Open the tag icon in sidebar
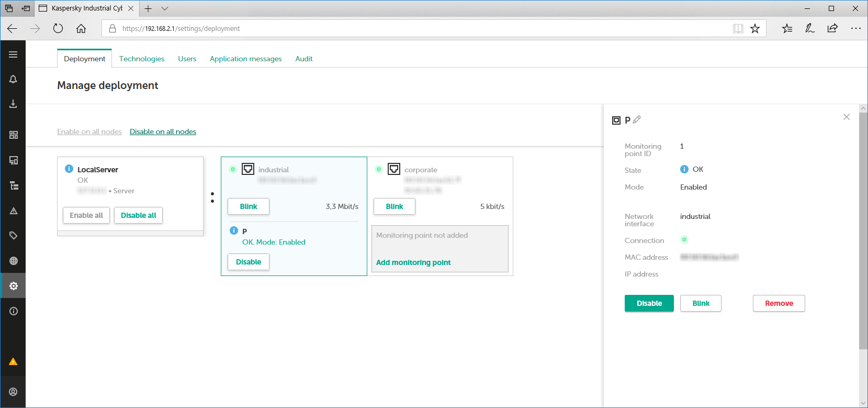Screen dimensions: 868x408 [13, 236]
